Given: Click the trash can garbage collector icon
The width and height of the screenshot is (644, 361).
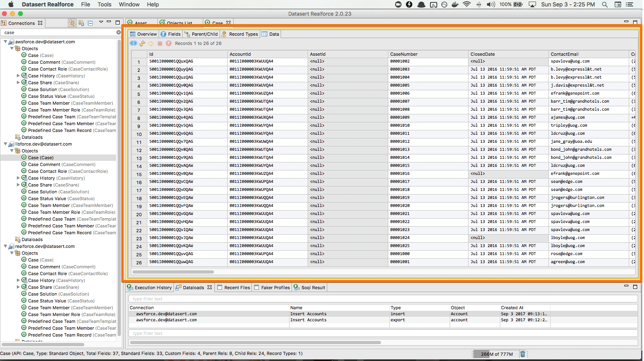Looking at the screenshot, I should pos(523,354).
